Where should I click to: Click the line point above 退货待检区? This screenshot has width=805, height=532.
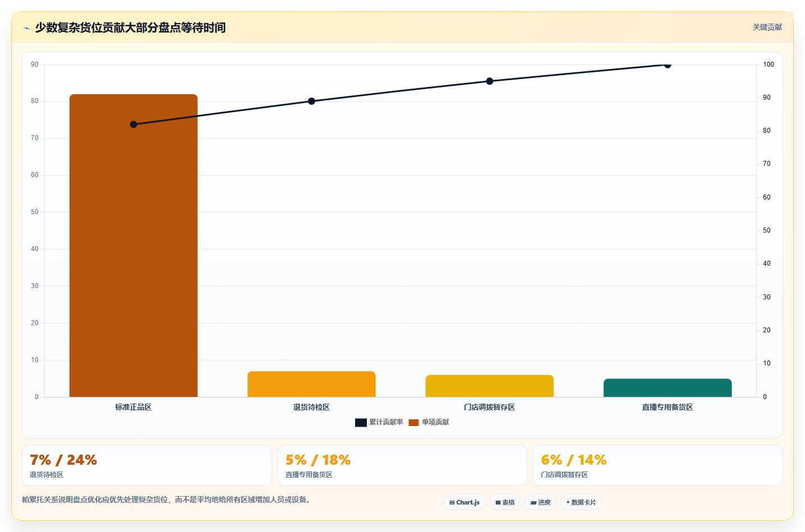point(311,101)
